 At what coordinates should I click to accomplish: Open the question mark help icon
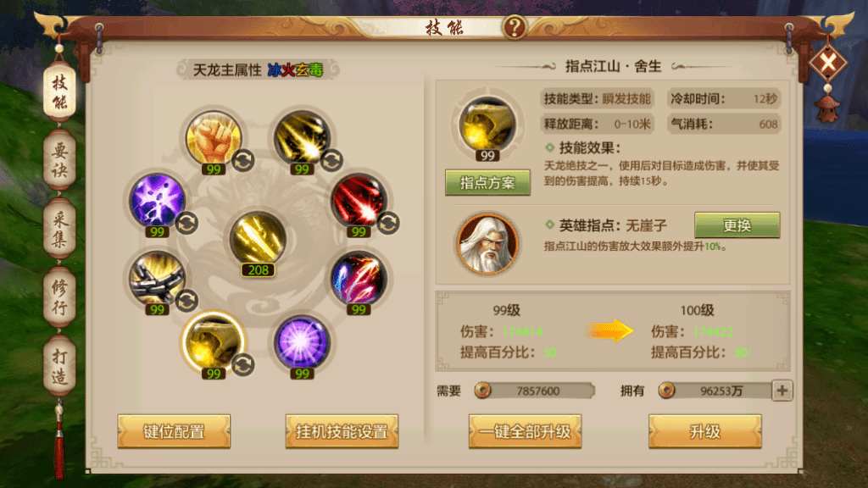(x=515, y=26)
